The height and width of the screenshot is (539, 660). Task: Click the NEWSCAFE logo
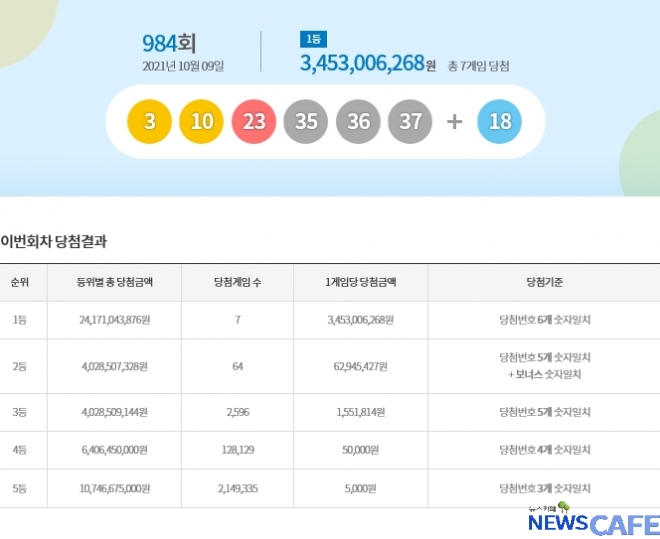pyautogui.click(x=593, y=522)
